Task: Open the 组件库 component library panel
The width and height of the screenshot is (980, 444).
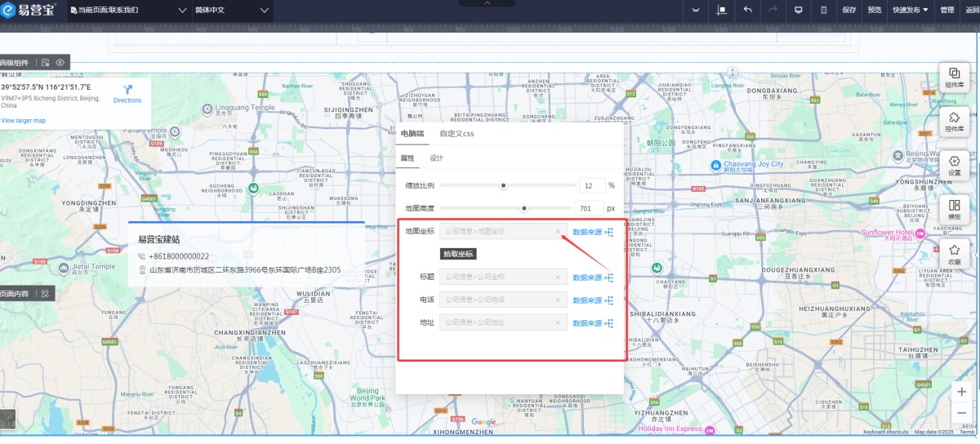Action: tap(954, 77)
